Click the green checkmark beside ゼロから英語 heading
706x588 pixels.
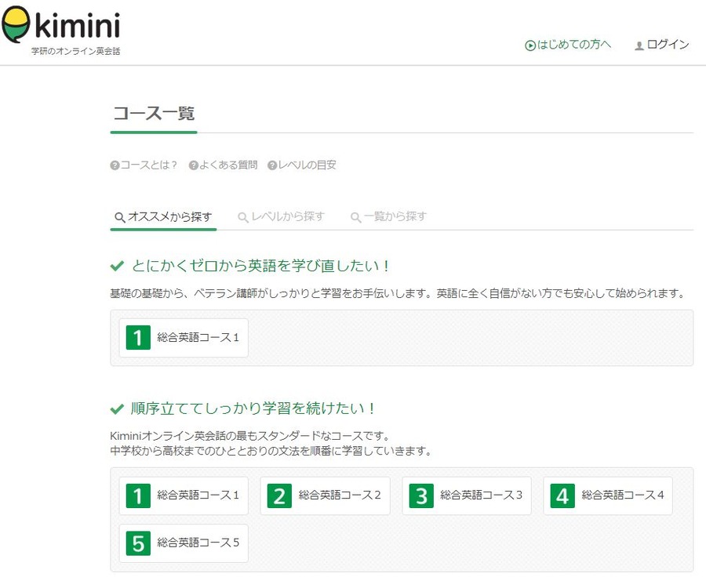(118, 264)
